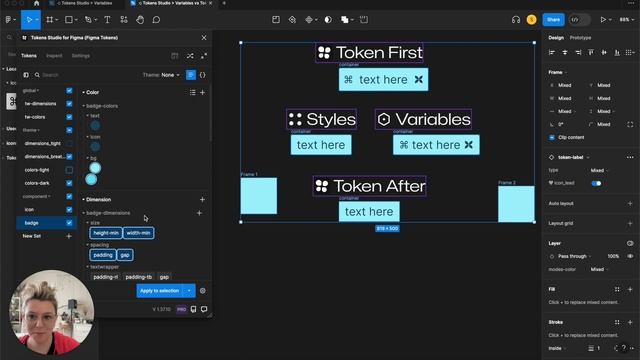
Task: Open the Tokens tab in plugin
Action: tap(29, 56)
